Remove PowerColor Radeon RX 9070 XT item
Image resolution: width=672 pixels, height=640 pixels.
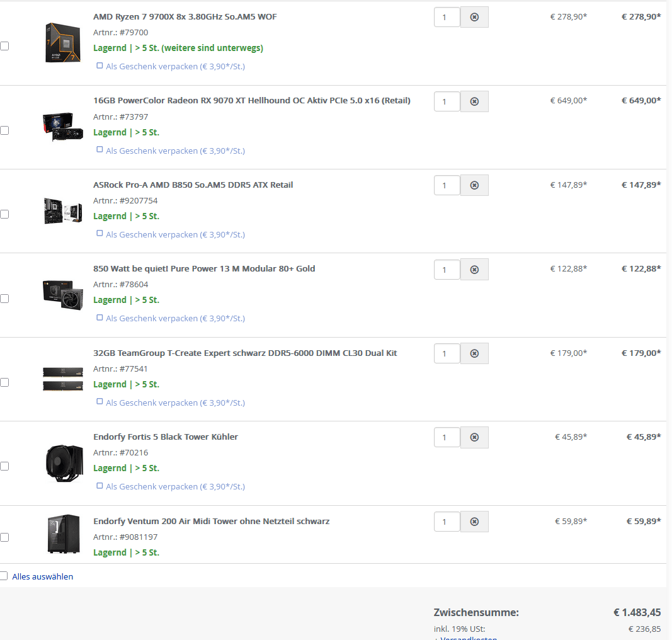(x=474, y=101)
